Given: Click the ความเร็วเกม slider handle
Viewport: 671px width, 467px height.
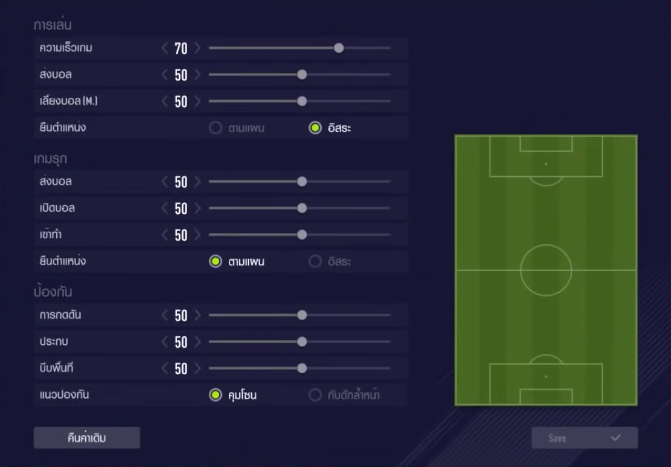Looking at the screenshot, I should tap(339, 48).
